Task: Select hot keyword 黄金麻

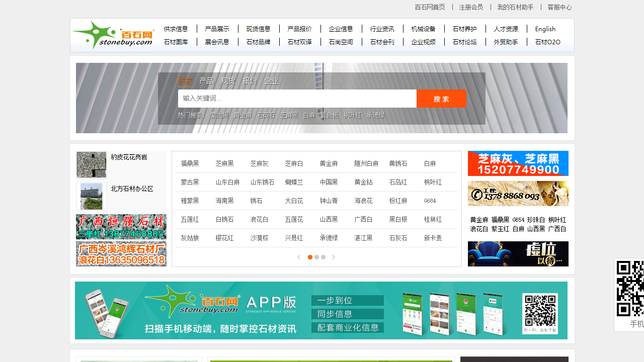Action: click(243, 115)
